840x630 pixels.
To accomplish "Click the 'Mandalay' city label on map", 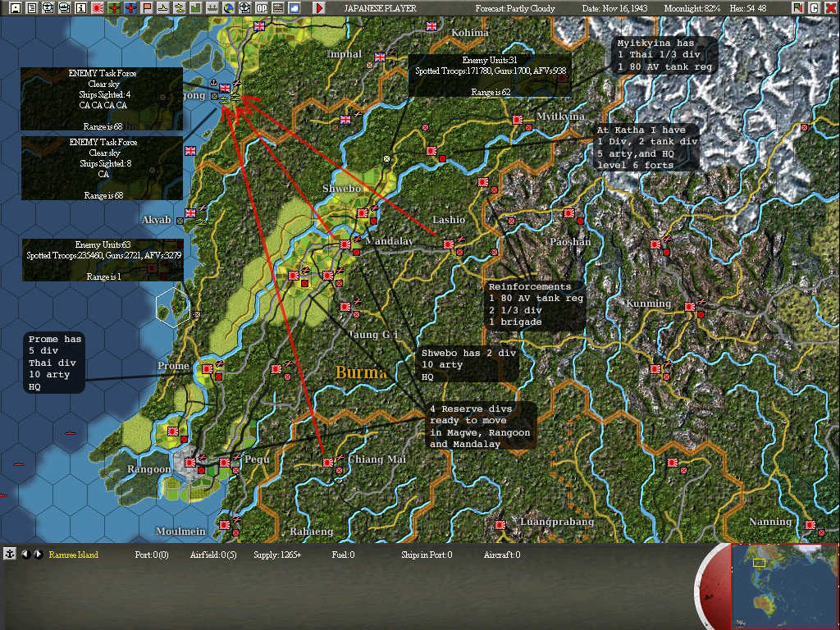I will tap(389, 241).
